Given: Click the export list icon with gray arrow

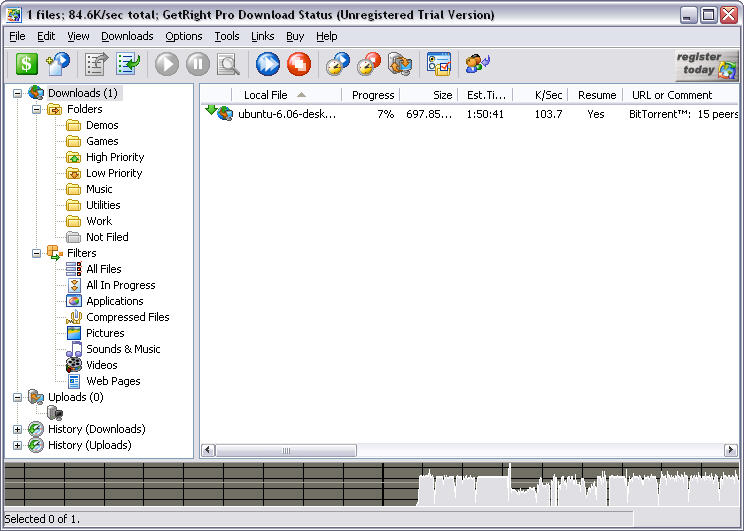Looking at the screenshot, I should 96,64.
